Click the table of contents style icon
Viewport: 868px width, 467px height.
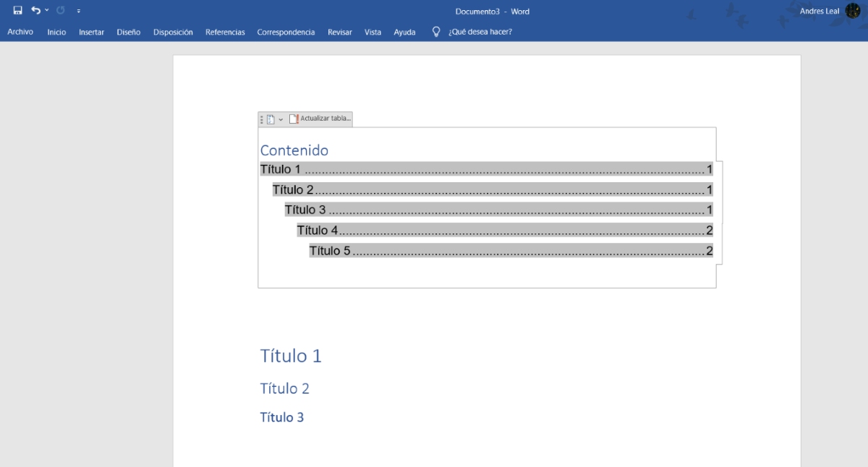coord(271,119)
